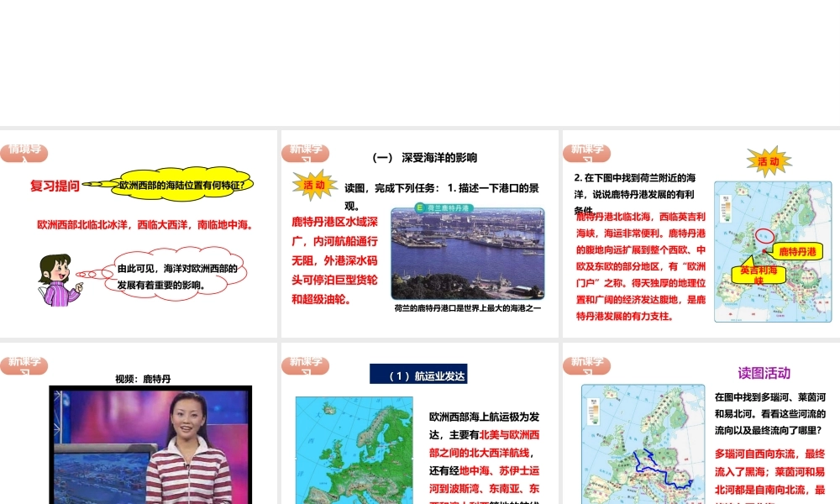Click the Rotterdam harbor photograph
Image resolution: width=840 pixels, height=504 pixels.
click(468, 254)
